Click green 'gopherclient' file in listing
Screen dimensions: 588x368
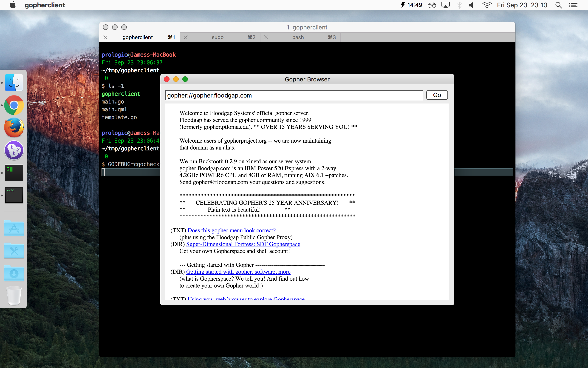coord(121,94)
